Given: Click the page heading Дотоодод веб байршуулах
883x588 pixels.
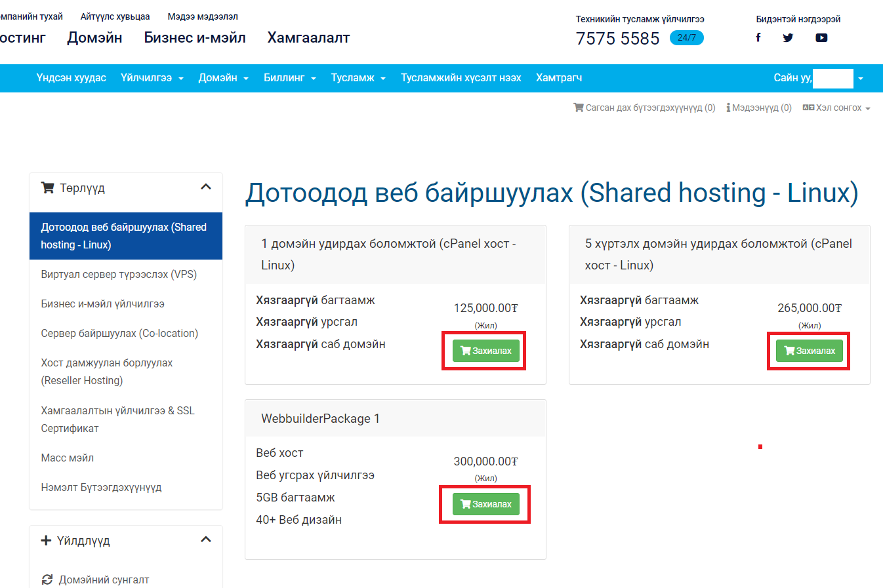Looking at the screenshot, I should point(552,193).
